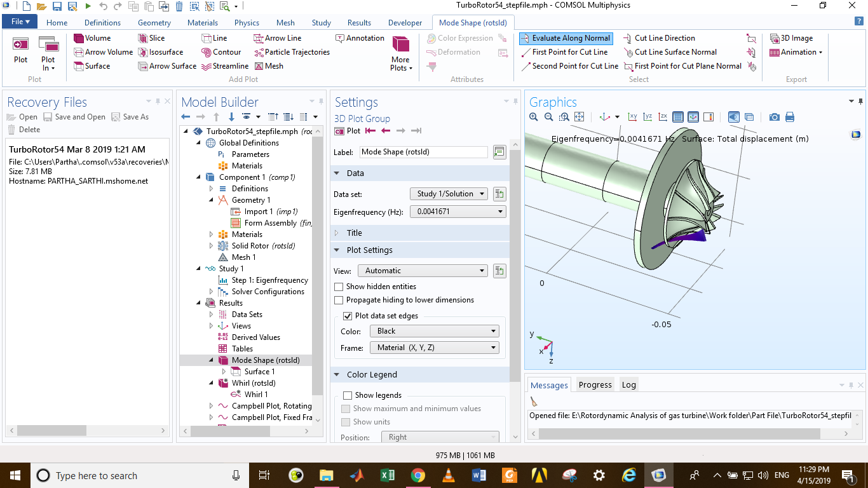The image size is (868, 488).
Task: Uncheck Plot data set edges
Action: [x=348, y=316]
